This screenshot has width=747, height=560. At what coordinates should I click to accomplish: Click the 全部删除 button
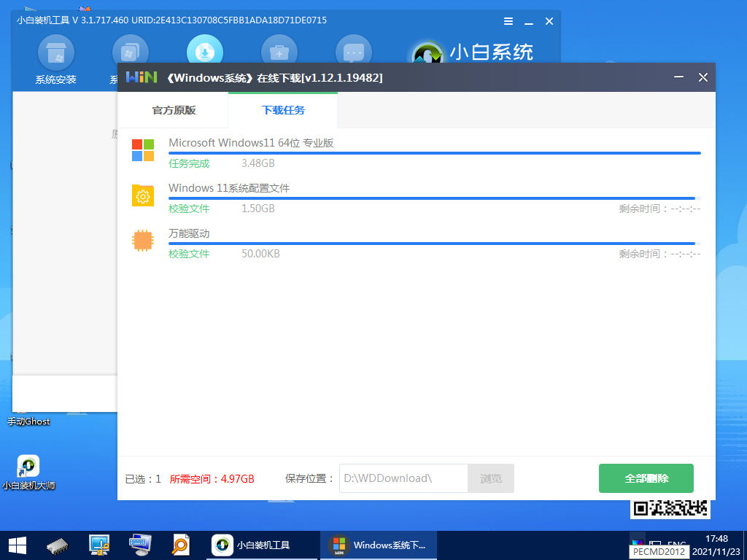click(646, 478)
